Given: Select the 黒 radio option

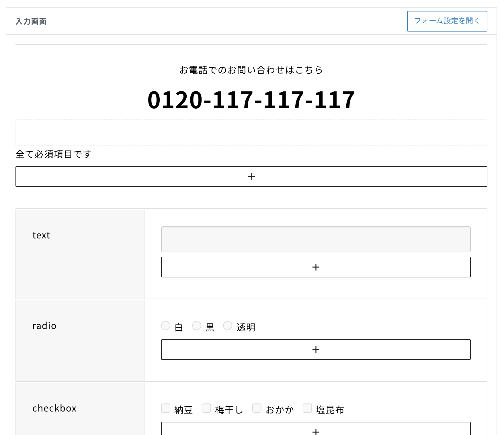Looking at the screenshot, I should (x=197, y=326).
